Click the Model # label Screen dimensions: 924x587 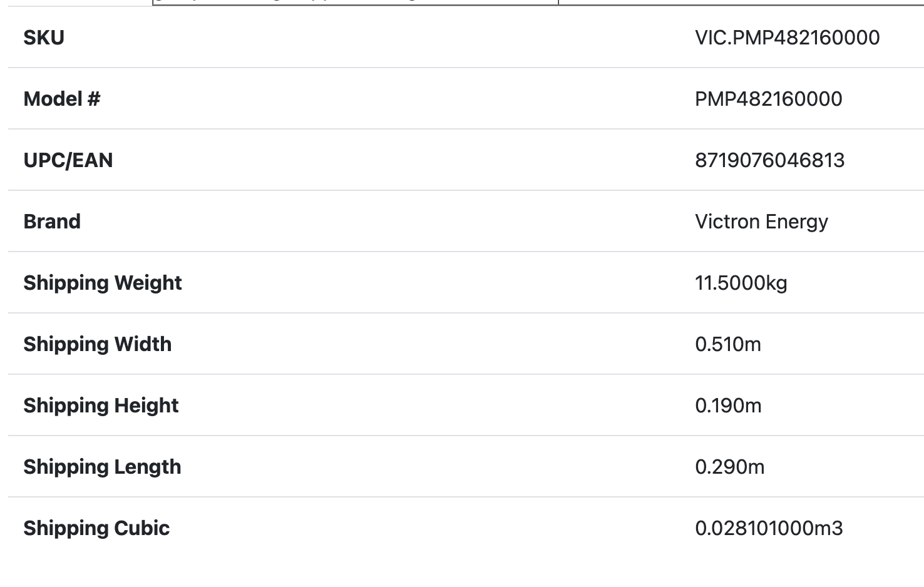click(62, 99)
